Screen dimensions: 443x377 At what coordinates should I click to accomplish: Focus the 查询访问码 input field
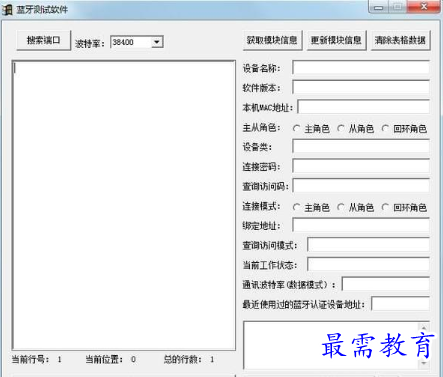(361, 186)
